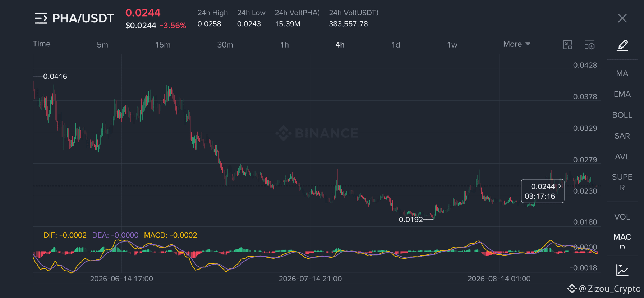644x298 pixels.
Task: Click the DEA: -0.0000 readout
Action: click(x=115, y=235)
